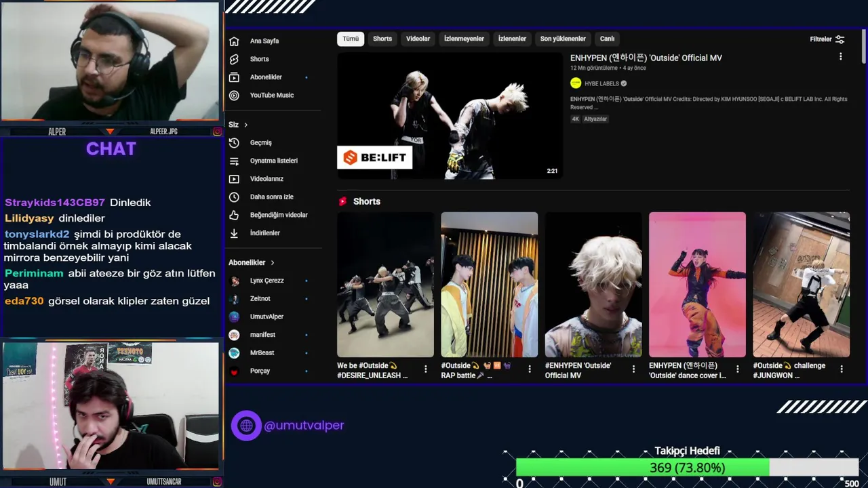Open Geçmiş history icon
The width and height of the screenshot is (868, 488).
[234, 143]
